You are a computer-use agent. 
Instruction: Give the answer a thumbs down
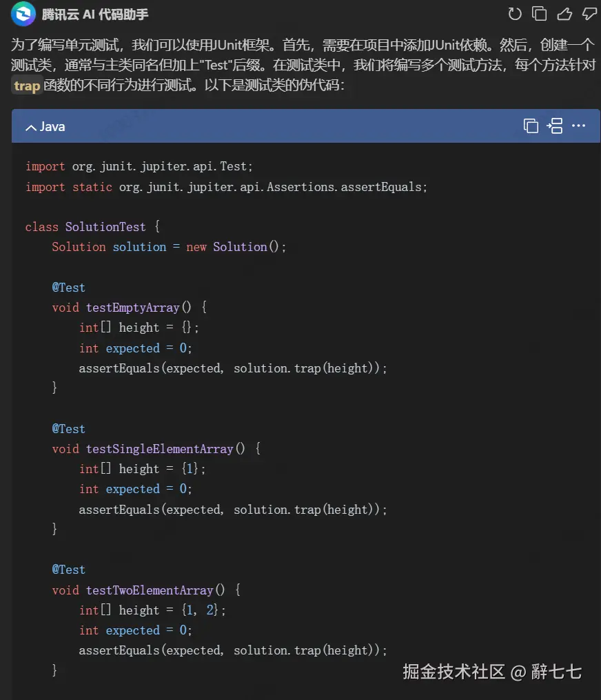tap(589, 14)
